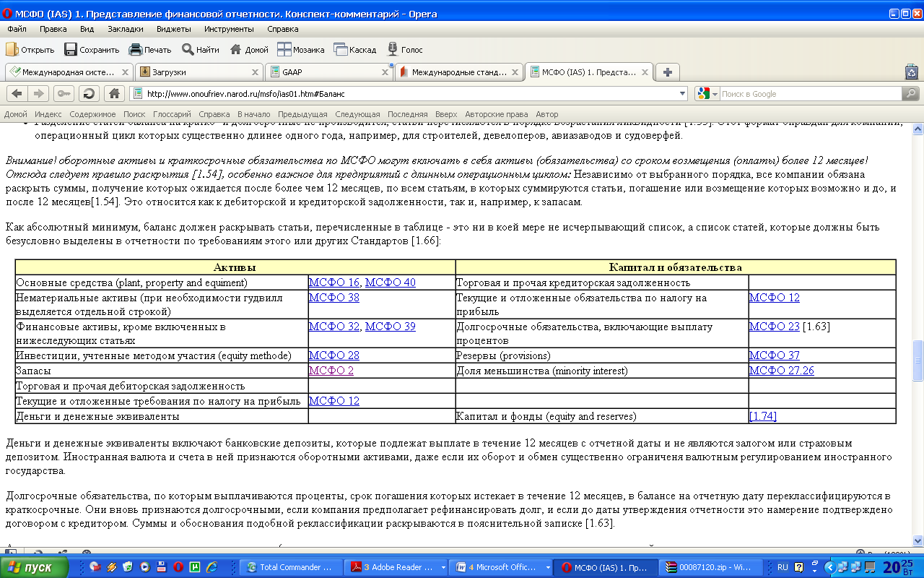
Task: Go back with the left arrow button
Action: click(x=17, y=93)
